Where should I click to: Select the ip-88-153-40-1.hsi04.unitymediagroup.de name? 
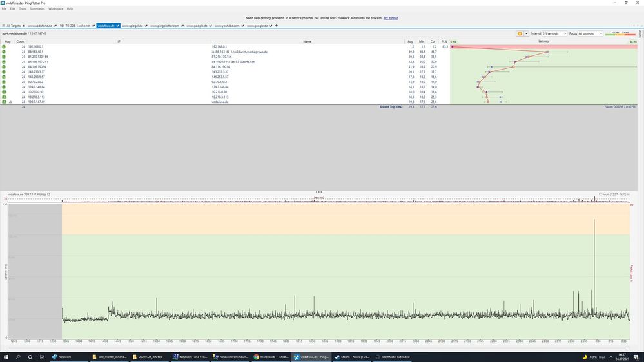[x=239, y=52]
